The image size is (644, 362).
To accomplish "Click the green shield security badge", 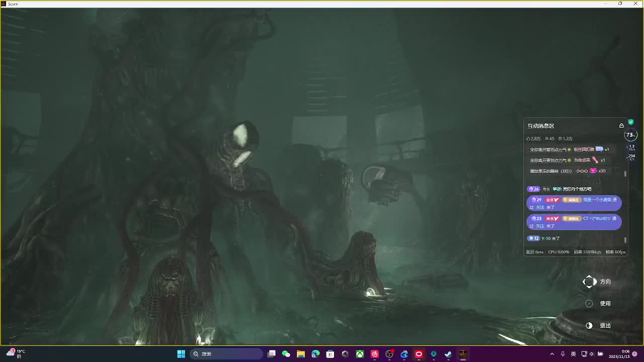I will [631, 122].
